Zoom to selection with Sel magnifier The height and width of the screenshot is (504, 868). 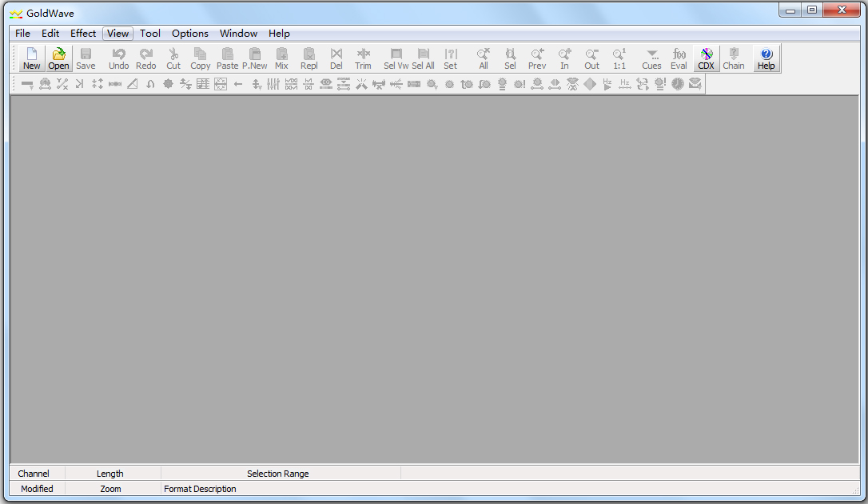511,58
